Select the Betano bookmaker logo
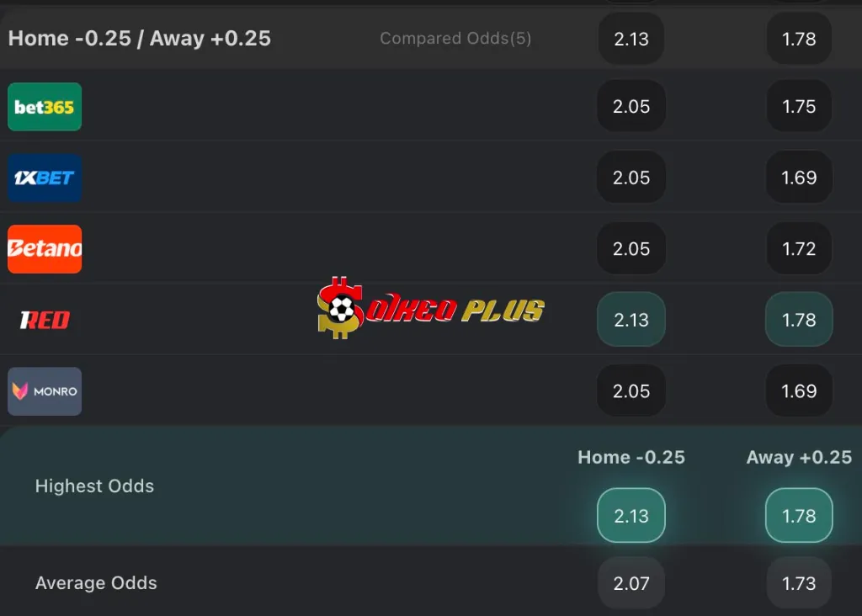 (45, 249)
